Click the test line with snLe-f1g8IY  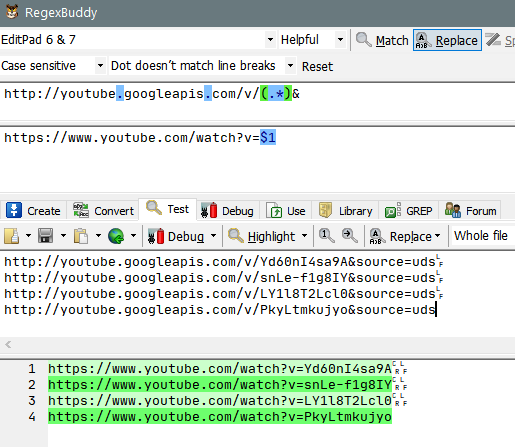pos(220,278)
